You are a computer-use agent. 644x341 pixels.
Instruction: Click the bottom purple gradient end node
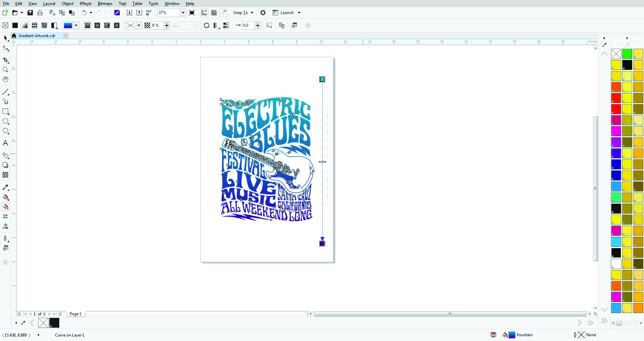(x=322, y=243)
